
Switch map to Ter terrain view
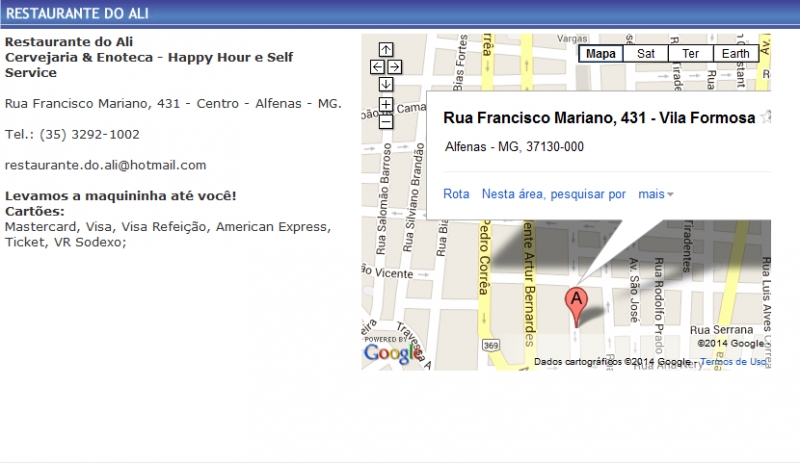click(690, 54)
